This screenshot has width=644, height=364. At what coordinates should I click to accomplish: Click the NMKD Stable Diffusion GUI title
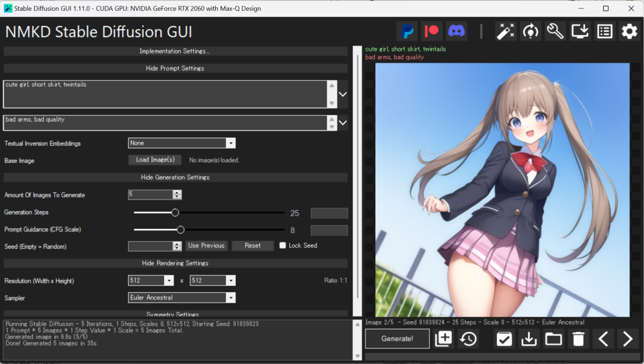coord(99,32)
